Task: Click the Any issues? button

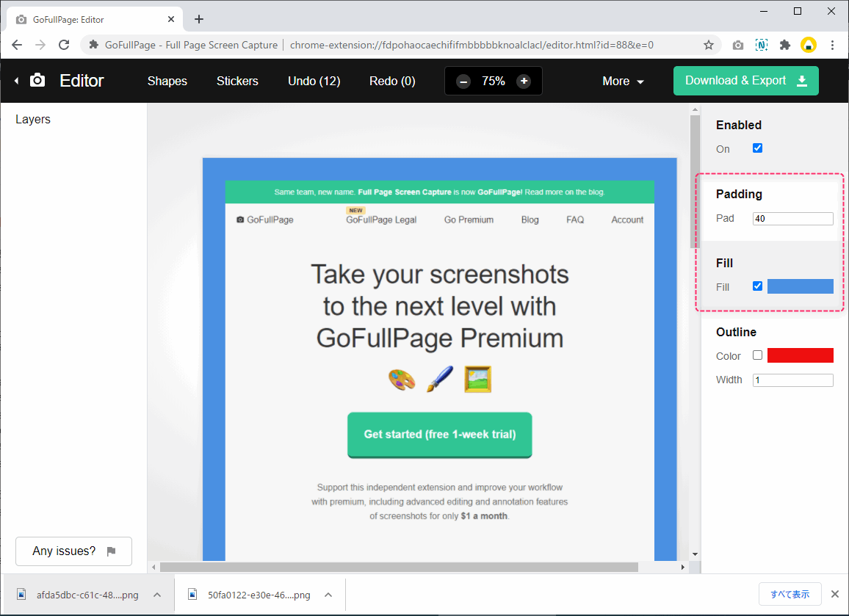Action: 73,551
